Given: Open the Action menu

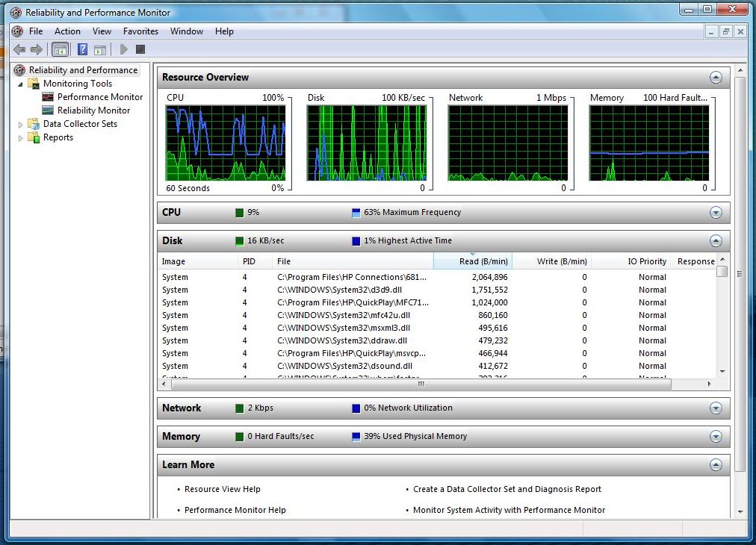Looking at the screenshot, I should pos(67,31).
